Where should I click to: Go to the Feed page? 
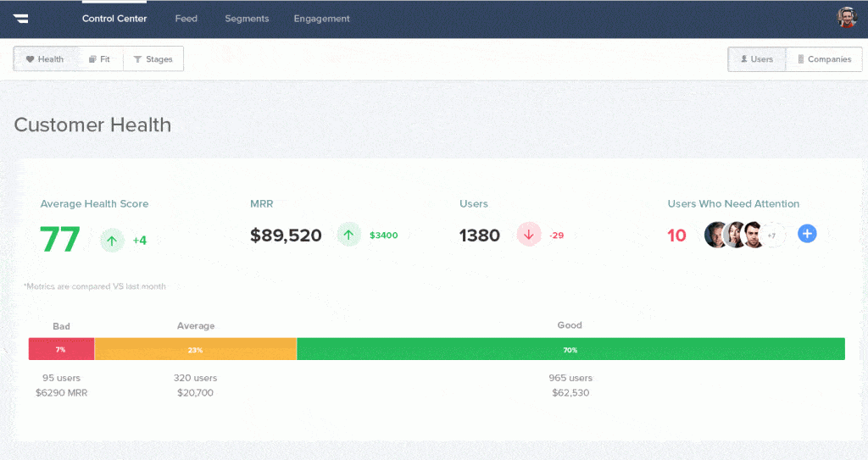[x=186, y=19]
